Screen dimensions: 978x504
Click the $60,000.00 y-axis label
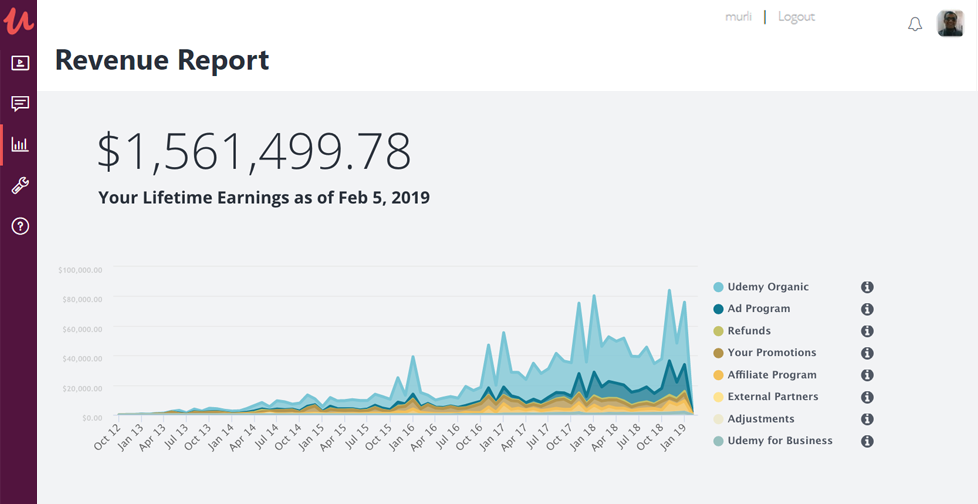pyautogui.click(x=82, y=329)
